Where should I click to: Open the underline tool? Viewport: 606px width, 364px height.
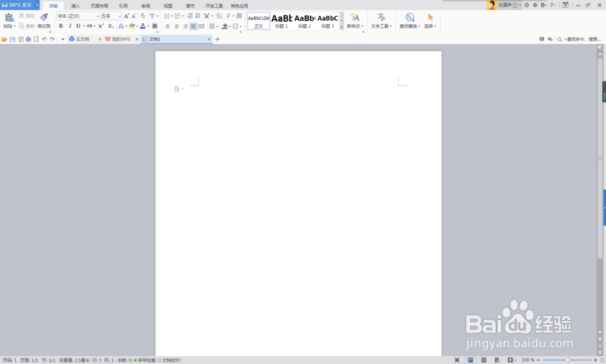(x=78, y=26)
